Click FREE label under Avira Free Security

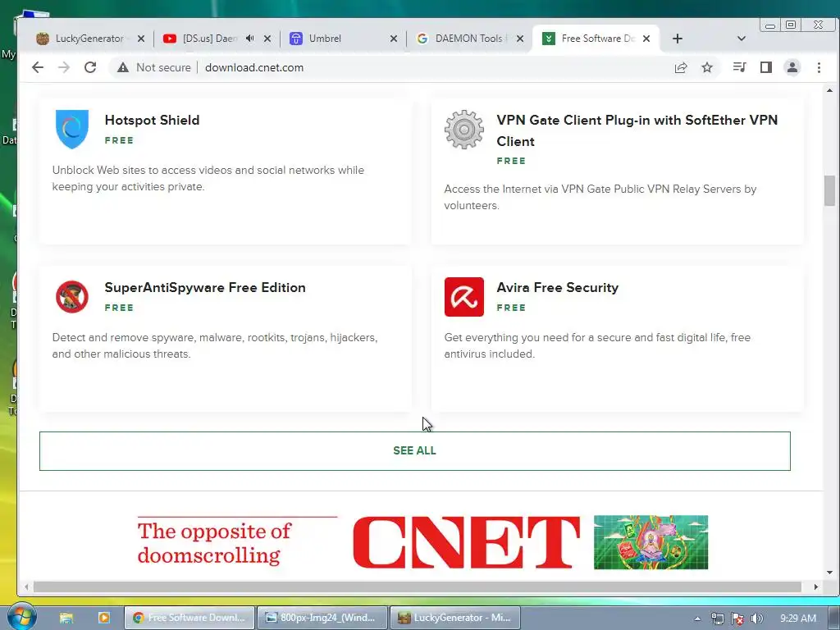(511, 308)
